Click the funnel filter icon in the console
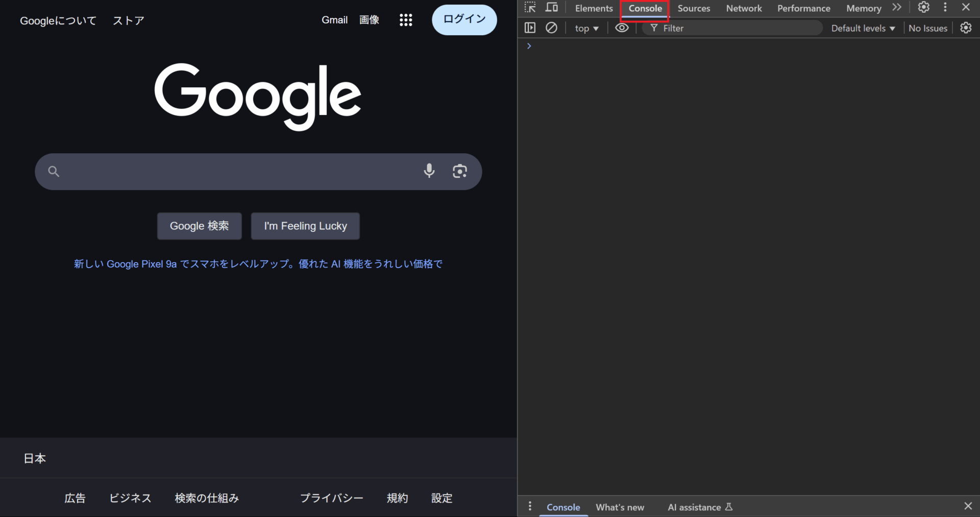The width and height of the screenshot is (980, 517). click(654, 28)
